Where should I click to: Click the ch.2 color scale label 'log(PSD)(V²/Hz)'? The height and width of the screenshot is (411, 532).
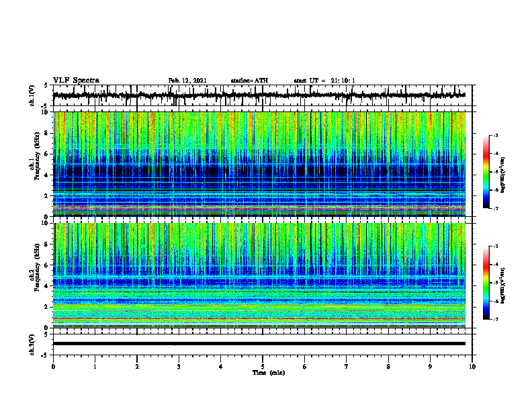click(503, 285)
